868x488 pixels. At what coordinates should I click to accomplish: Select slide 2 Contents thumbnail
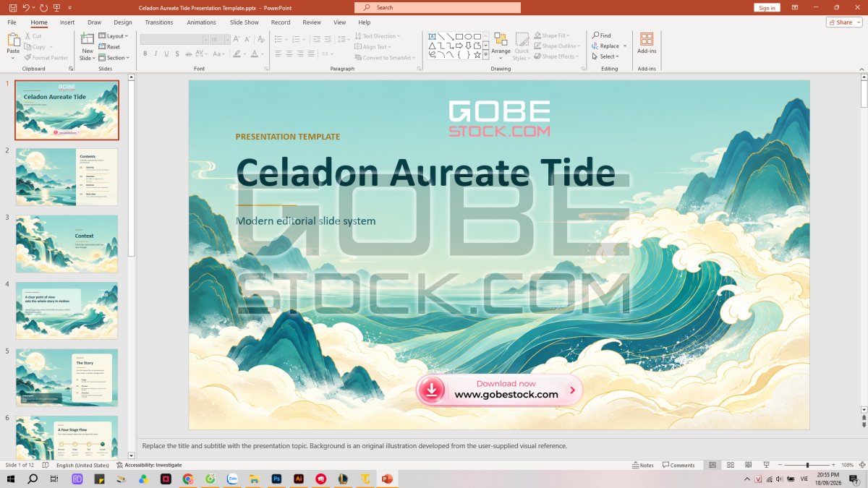tap(67, 177)
